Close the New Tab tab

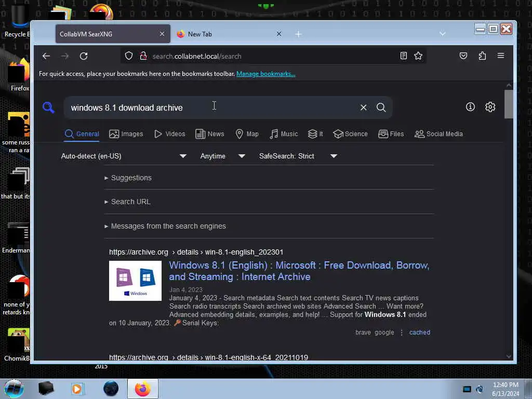point(279,34)
